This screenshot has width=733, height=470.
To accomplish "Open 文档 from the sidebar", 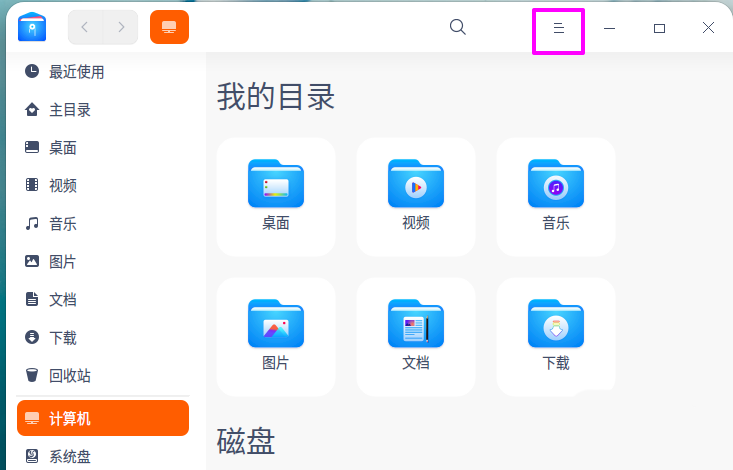I will 103,300.
